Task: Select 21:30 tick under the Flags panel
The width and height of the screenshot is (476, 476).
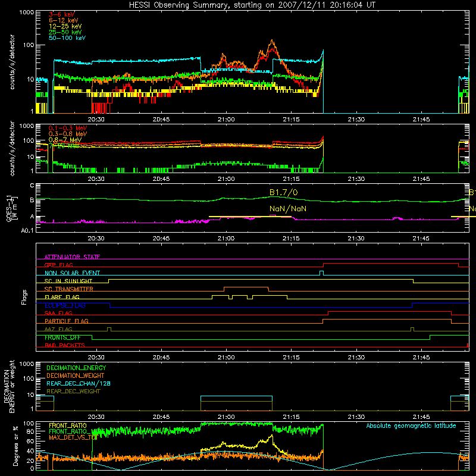Action: [x=356, y=358]
